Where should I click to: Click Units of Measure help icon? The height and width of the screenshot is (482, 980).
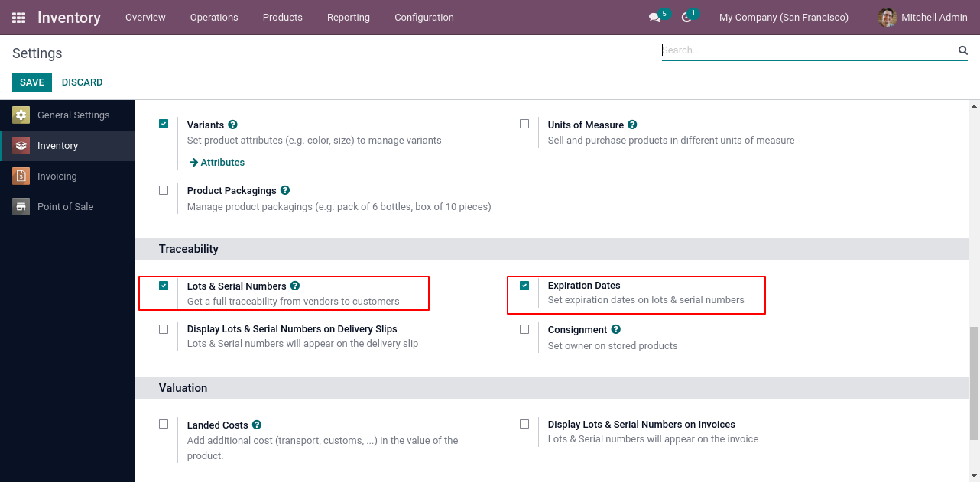point(632,125)
